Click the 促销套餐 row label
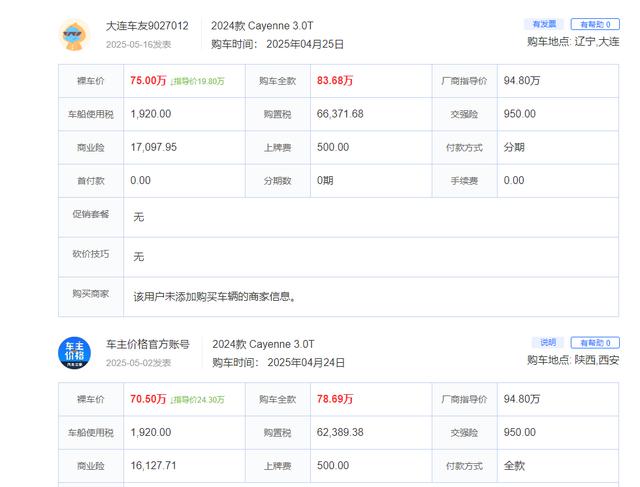640x487 pixels. point(91,214)
